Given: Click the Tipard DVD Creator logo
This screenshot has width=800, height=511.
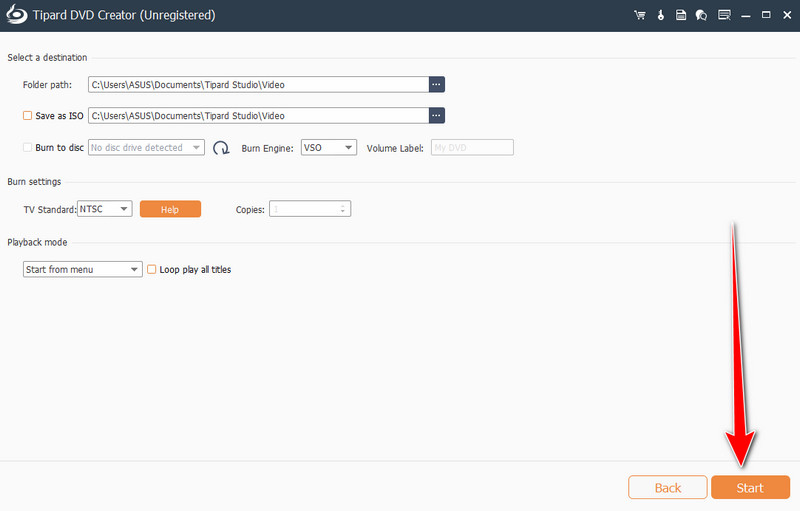Looking at the screenshot, I should (x=17, y=15).
